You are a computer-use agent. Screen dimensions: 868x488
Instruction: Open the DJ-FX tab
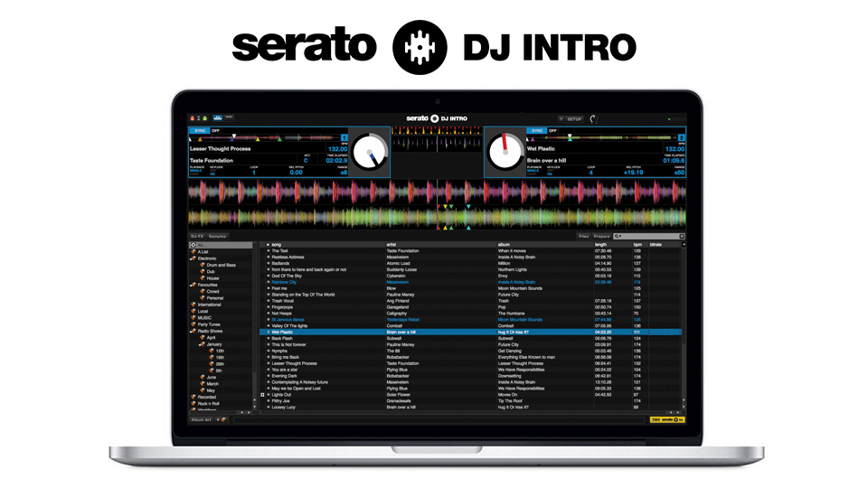[196, 236]
